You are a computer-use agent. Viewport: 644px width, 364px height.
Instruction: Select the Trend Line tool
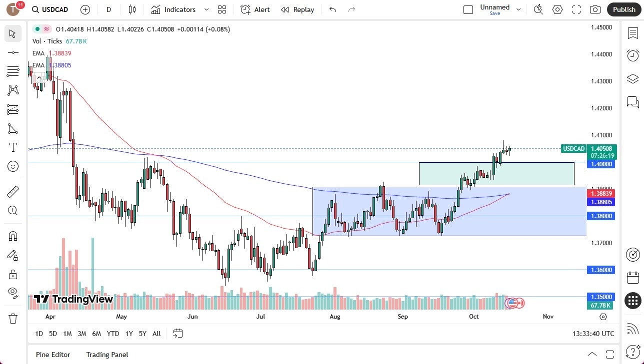(12, 52)
